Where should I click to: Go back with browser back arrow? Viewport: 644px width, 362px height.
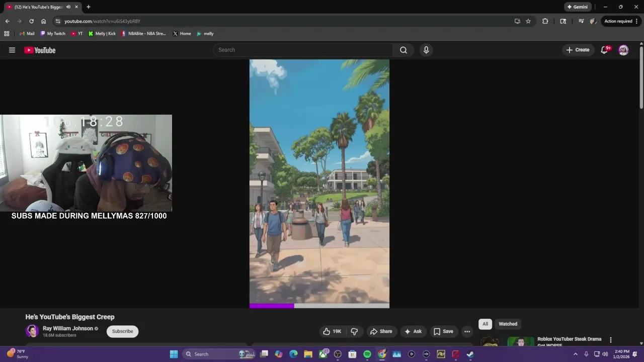7,21
